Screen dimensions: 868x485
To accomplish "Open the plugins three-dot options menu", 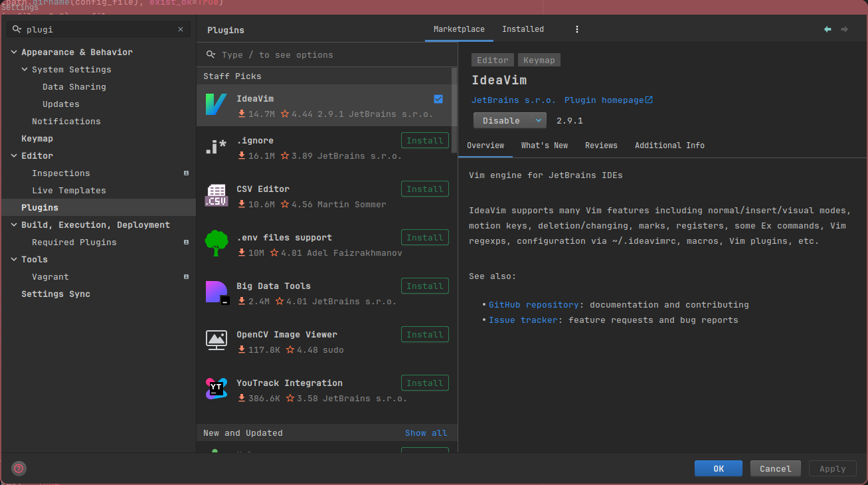I will (x=577, y=29).
